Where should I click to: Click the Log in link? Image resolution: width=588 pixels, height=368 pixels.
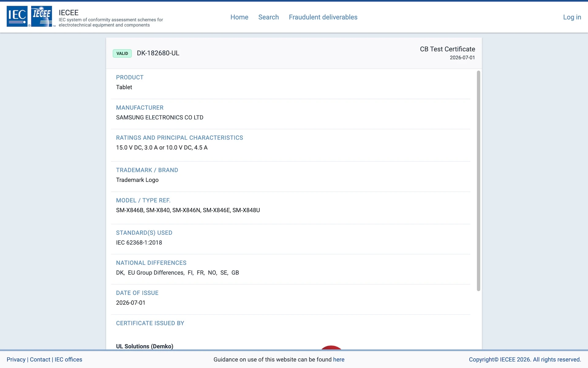click(x=572, y=17)
